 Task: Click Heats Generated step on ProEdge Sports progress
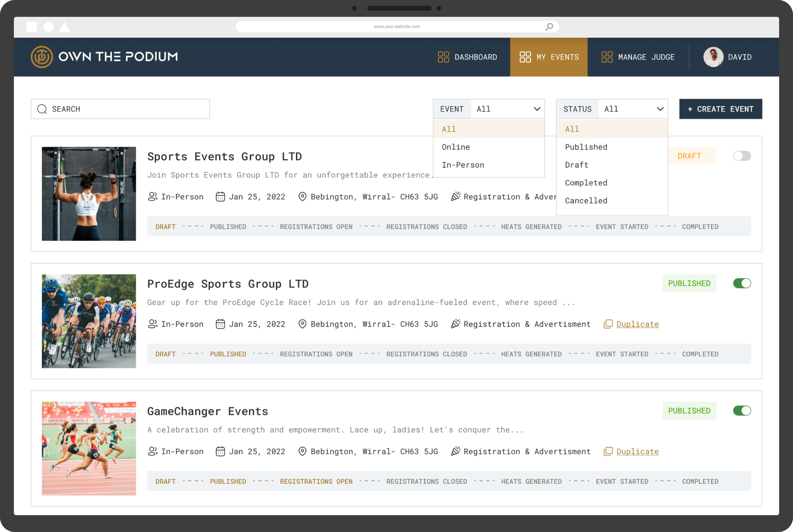(x=531, y=354)
